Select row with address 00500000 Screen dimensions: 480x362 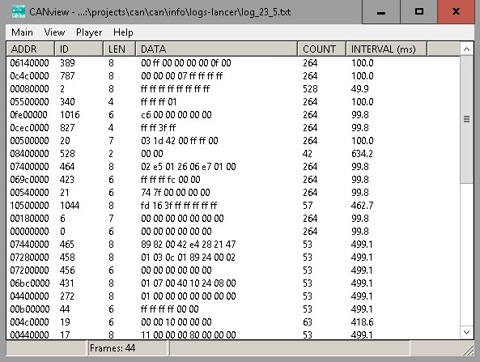click(233, 141)
